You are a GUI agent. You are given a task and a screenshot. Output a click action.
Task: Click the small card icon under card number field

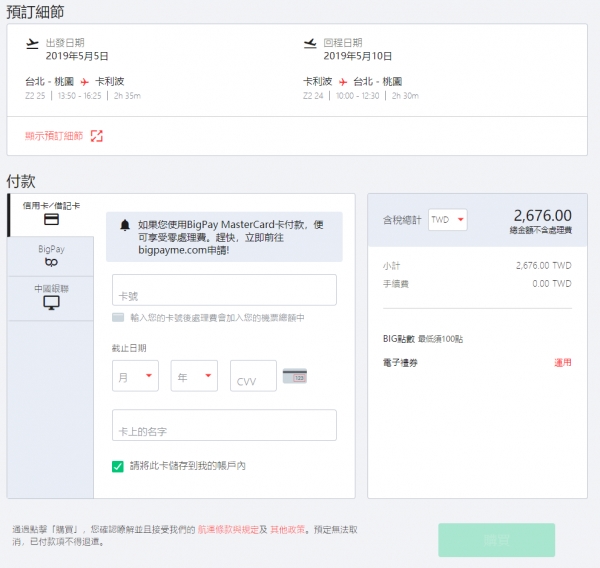(x=118, y=317)
